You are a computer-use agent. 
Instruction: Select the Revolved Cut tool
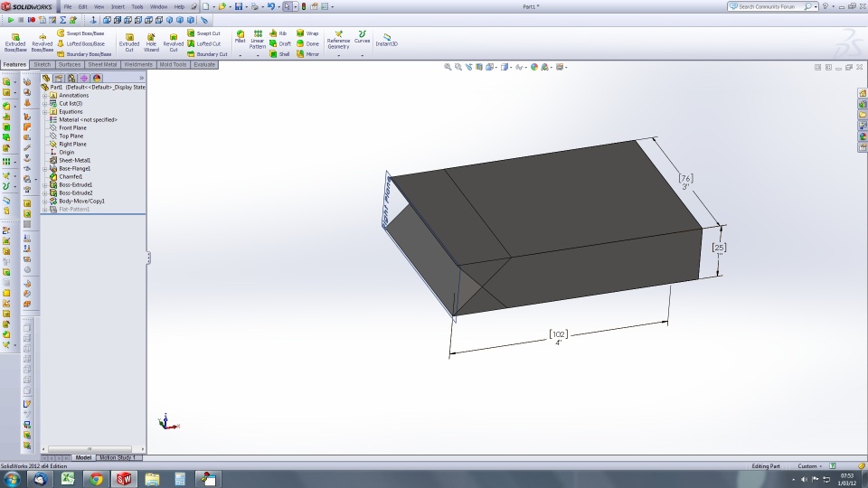point(174,42)
